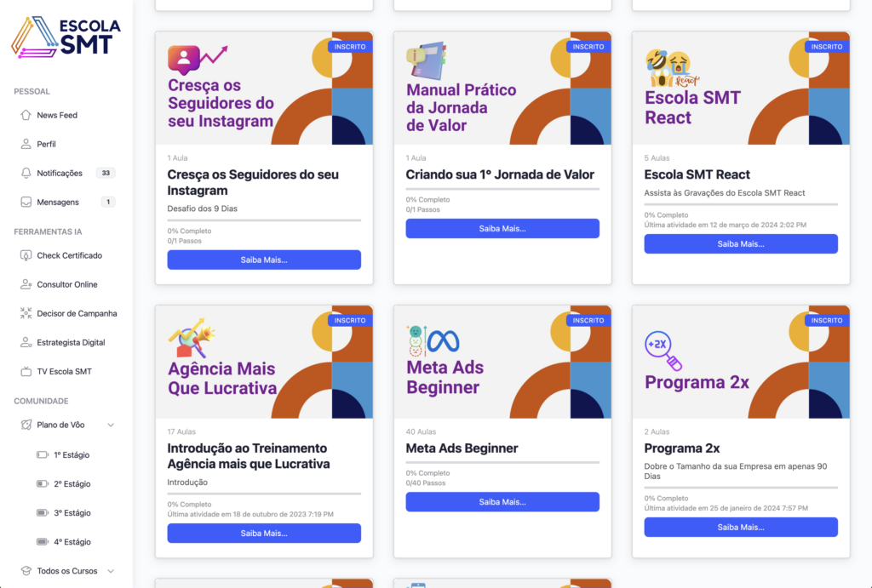Open Mensagens inbox icon
The image size is (872, 588).
[x=26, y=202]
